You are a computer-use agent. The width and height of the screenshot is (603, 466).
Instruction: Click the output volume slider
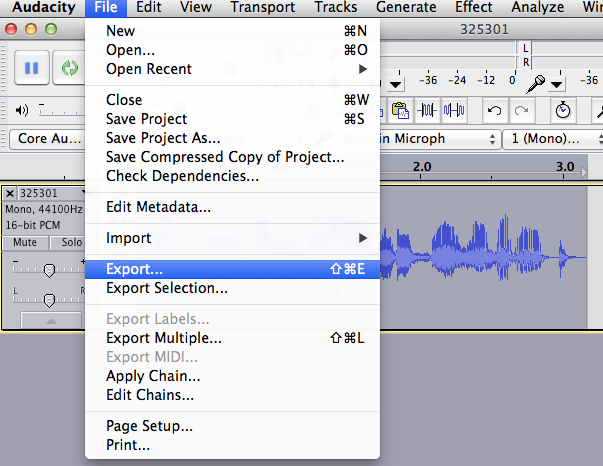61,110
